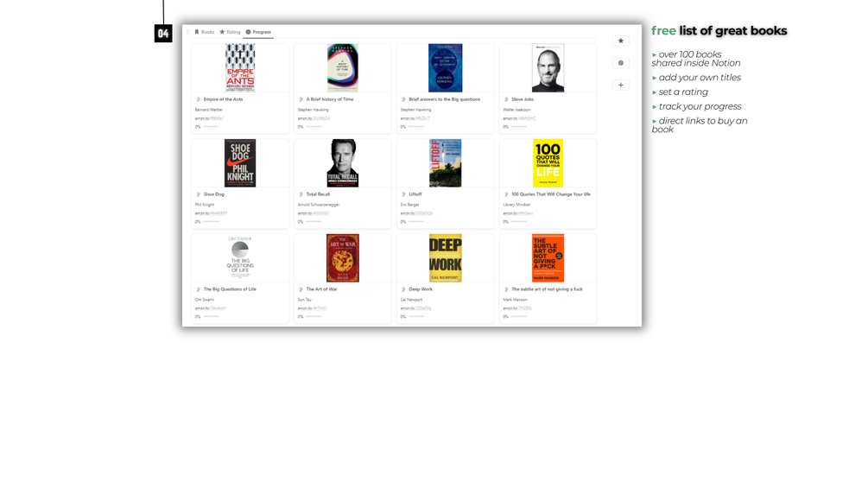Click author 'Arnold Schwarzenegger'
868x488 pixels.
(319, 205)
